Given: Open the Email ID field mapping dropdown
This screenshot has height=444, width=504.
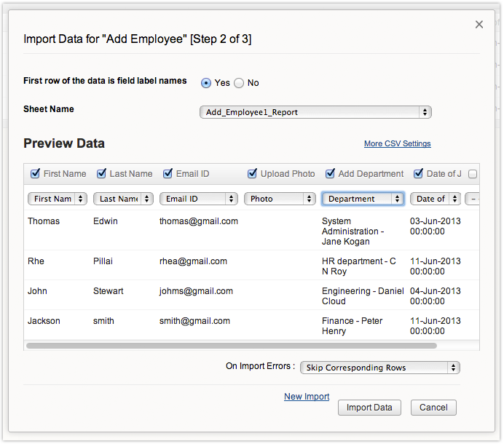Looking at the screenshot, I should point(199,199).
